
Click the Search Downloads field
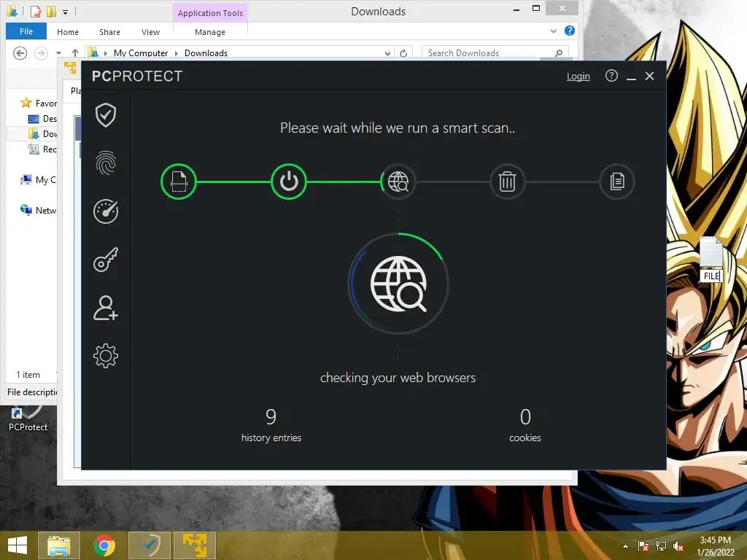tap(495, 52)
